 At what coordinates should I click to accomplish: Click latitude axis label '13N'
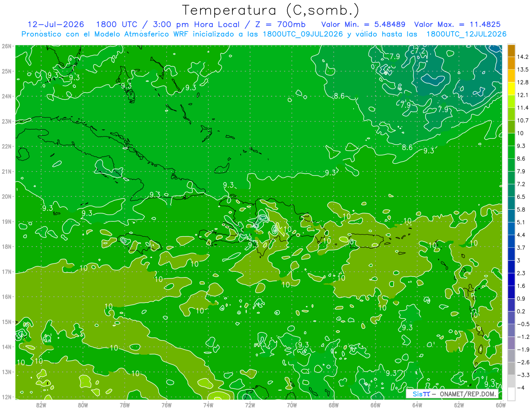6,372
